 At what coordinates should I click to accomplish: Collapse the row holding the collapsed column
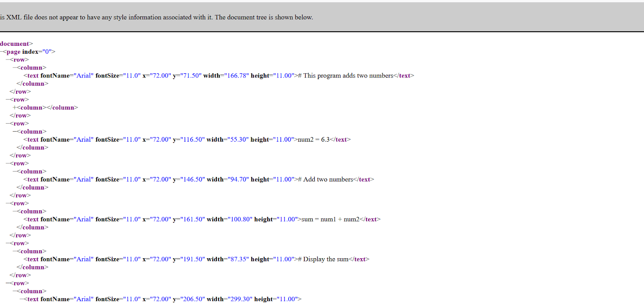(x=8, y=100)
